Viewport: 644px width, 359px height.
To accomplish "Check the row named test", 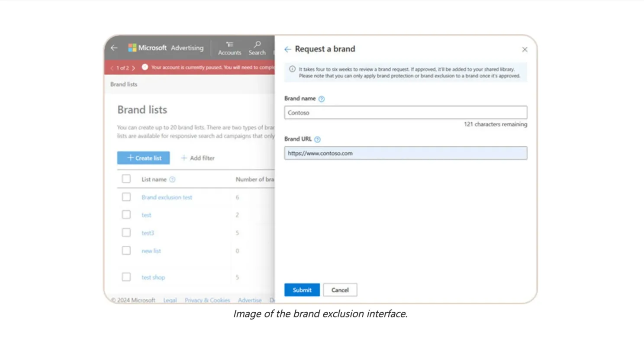I will (126, 215).
